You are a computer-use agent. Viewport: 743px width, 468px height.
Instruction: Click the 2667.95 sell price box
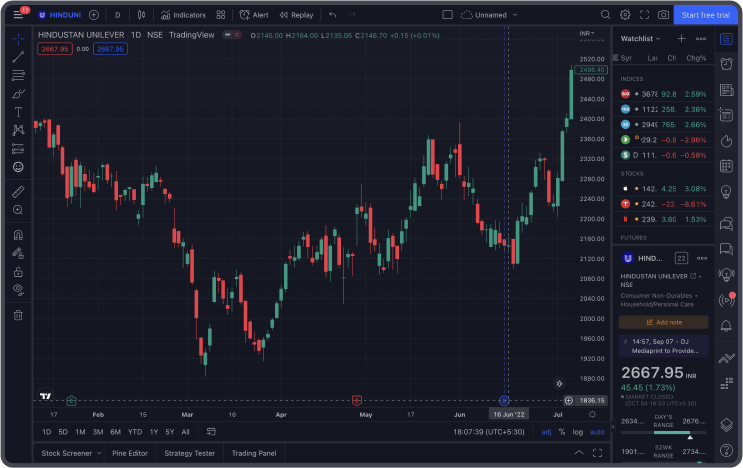(55, 49)
